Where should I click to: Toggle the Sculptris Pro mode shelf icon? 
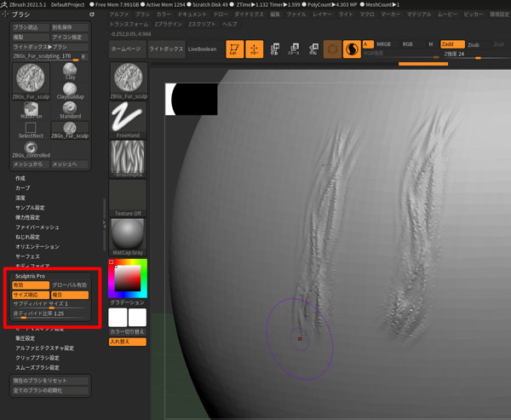coord(352,49)
